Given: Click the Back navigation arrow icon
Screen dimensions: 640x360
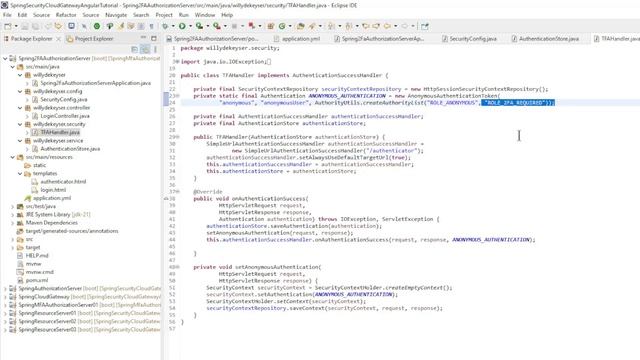Looking at the screenshot, I should [387, 26].
